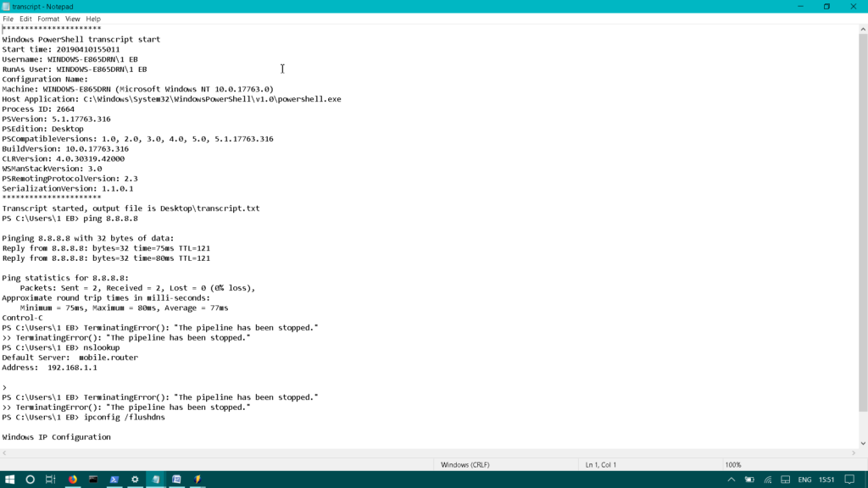Click the 'BuildVersion: 10.0.17763.316' line
The width and height of the screenshot is (868, 488).
(x=64, y=149)
